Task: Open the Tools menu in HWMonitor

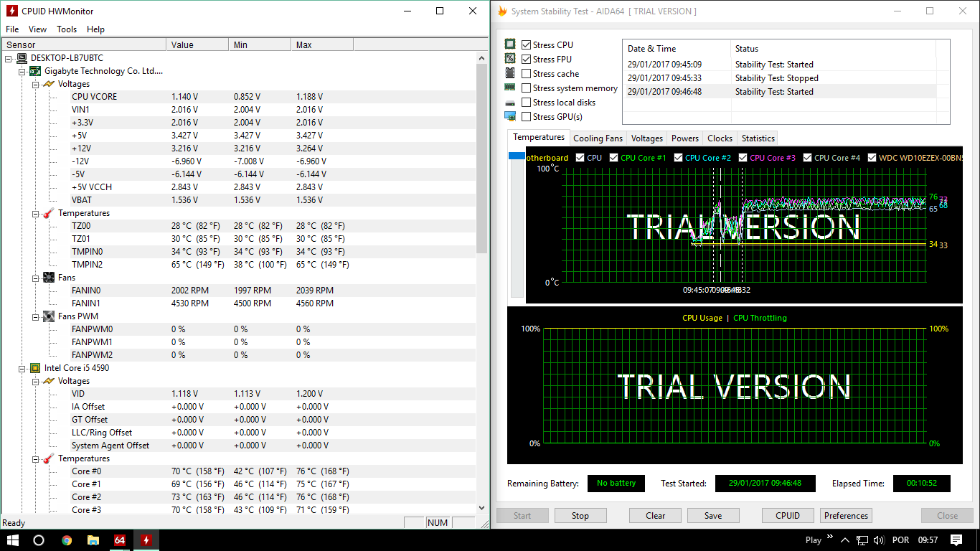Action: [x=67, y=29]
